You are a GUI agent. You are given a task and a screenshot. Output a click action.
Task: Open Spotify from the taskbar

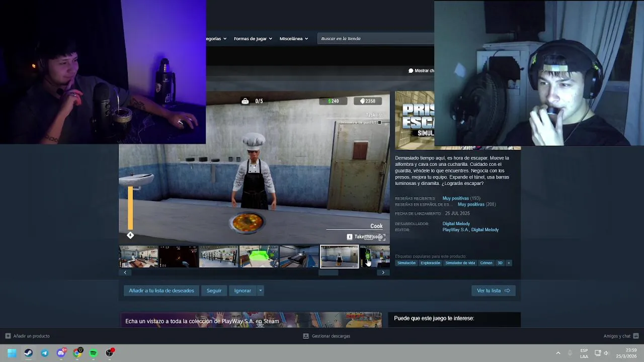pyautogui.click(x=93, y=353)
